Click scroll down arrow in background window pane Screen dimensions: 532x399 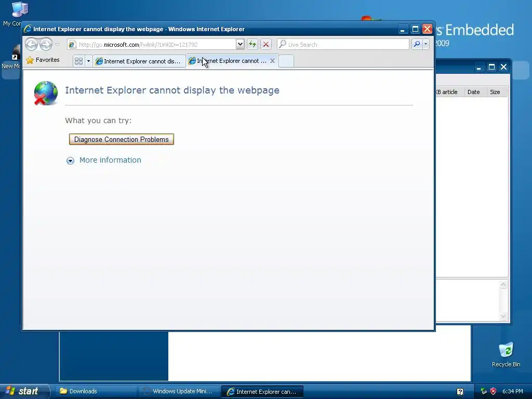[503, 316]
